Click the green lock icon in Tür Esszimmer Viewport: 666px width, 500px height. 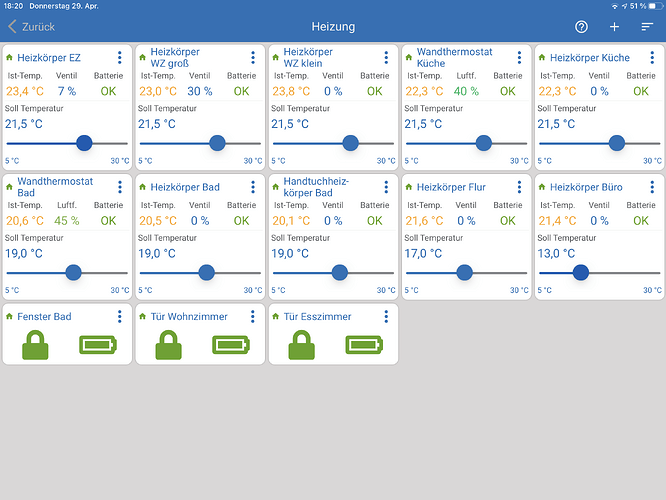tap(302, 345)
